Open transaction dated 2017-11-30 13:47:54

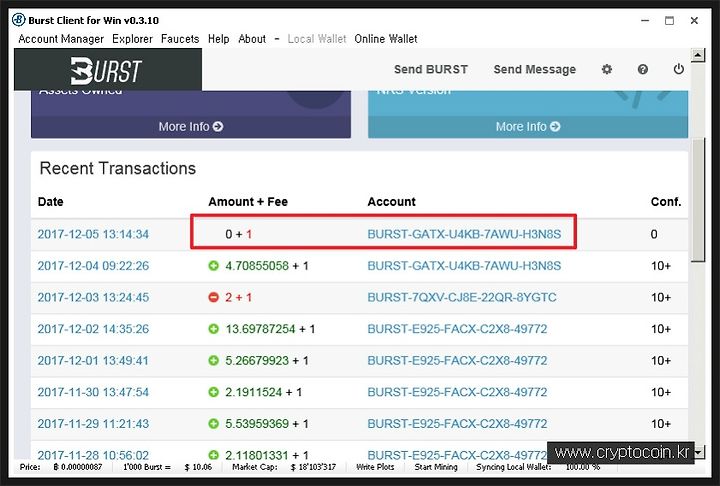[93, 392]
